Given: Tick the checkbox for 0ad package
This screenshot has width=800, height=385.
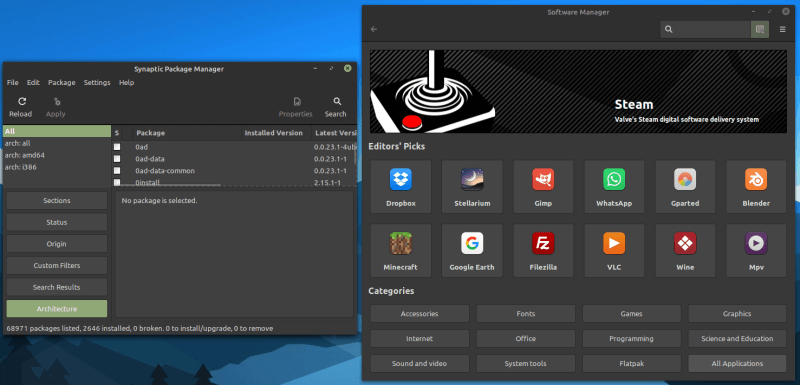Looking at the screenshot, I should [x=117, y=147].
